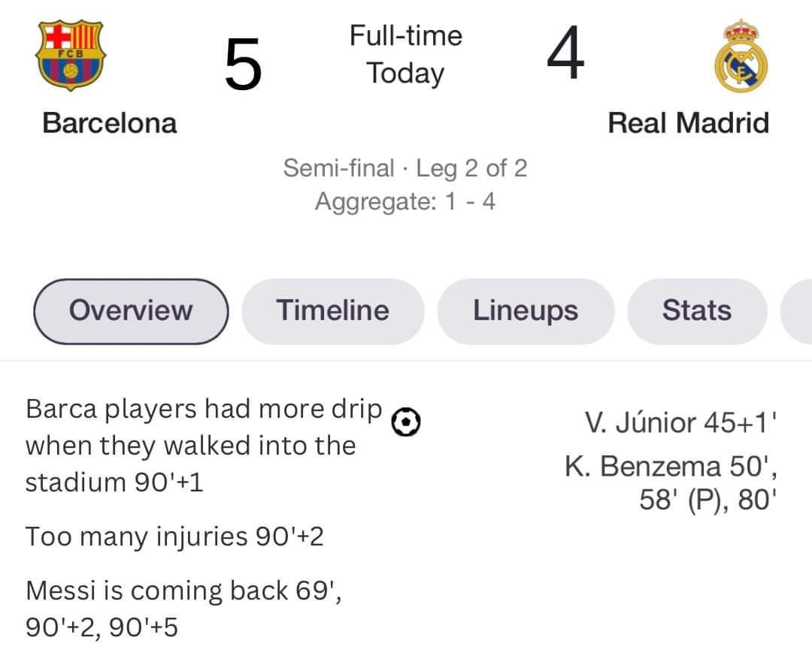Click the Real Madrid team name

(x=688, y=123)
